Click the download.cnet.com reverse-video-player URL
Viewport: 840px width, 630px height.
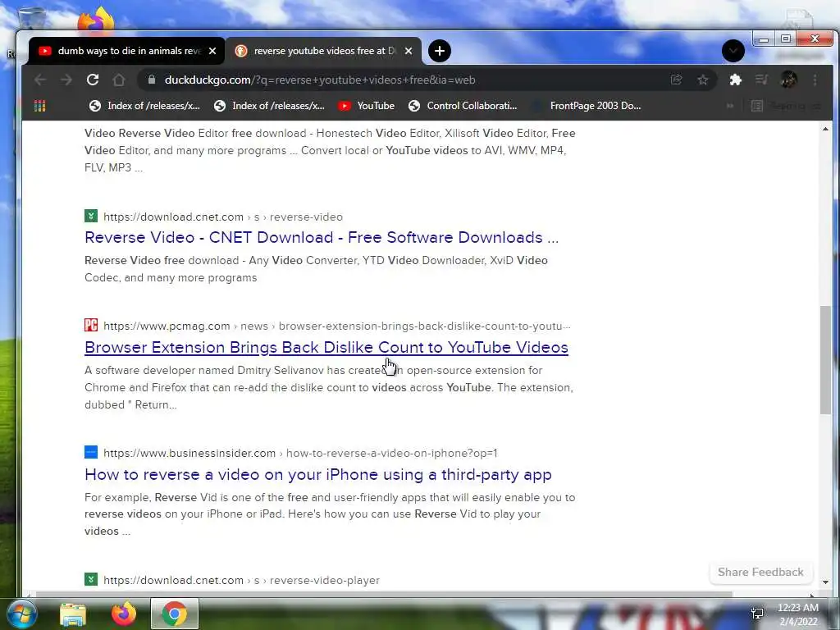click(241, 580)
